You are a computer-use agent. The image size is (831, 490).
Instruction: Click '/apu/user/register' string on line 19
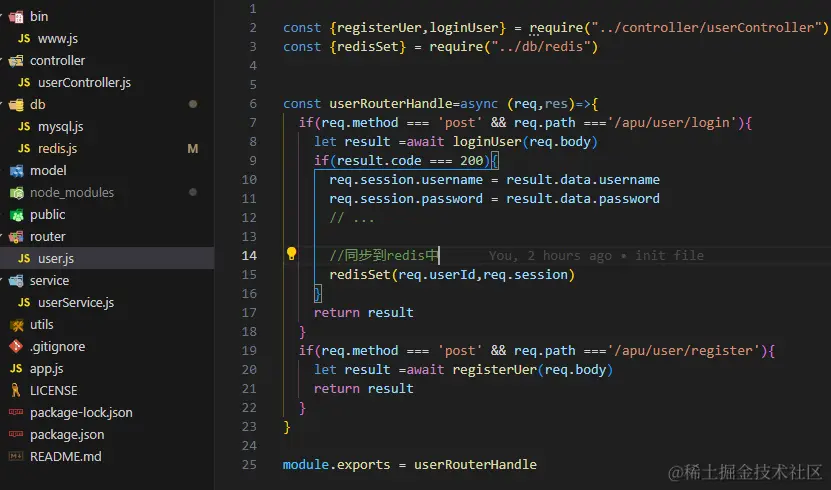coord(684,351)
